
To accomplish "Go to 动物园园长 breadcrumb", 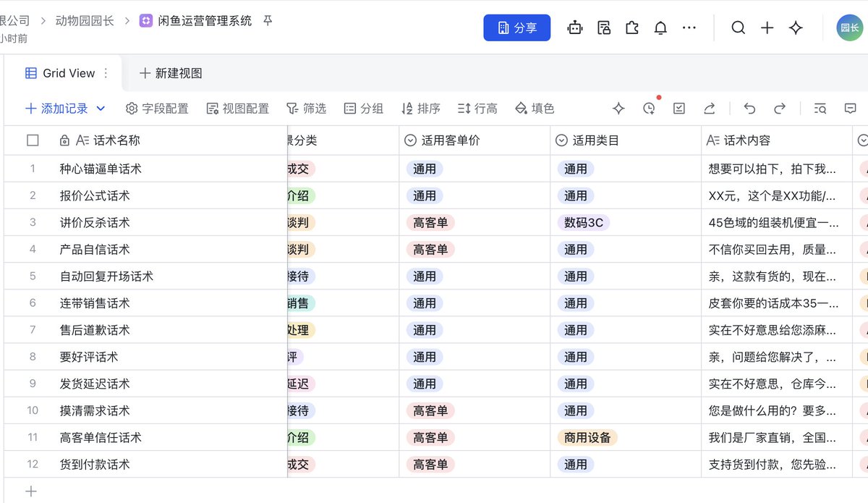I will click(85, 20).
